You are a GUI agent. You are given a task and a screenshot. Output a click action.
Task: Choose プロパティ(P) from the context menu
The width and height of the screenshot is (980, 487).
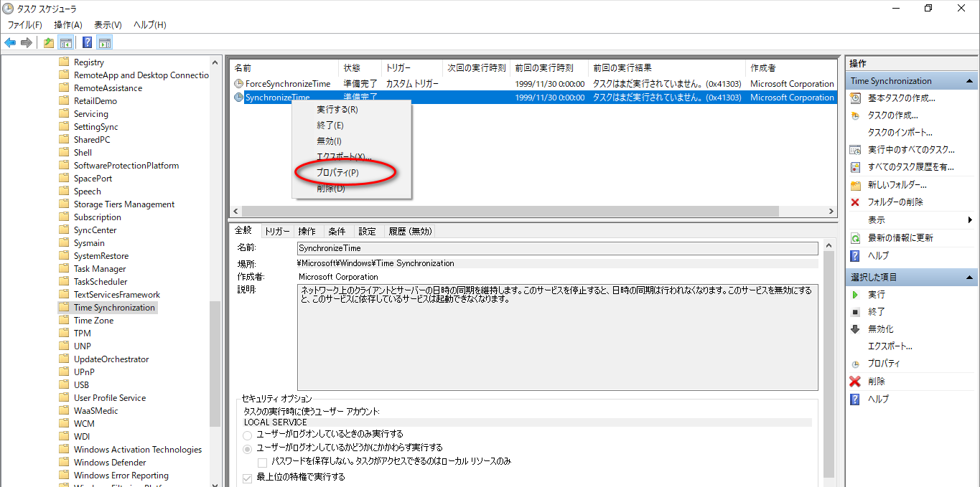[x=337, y=173]
